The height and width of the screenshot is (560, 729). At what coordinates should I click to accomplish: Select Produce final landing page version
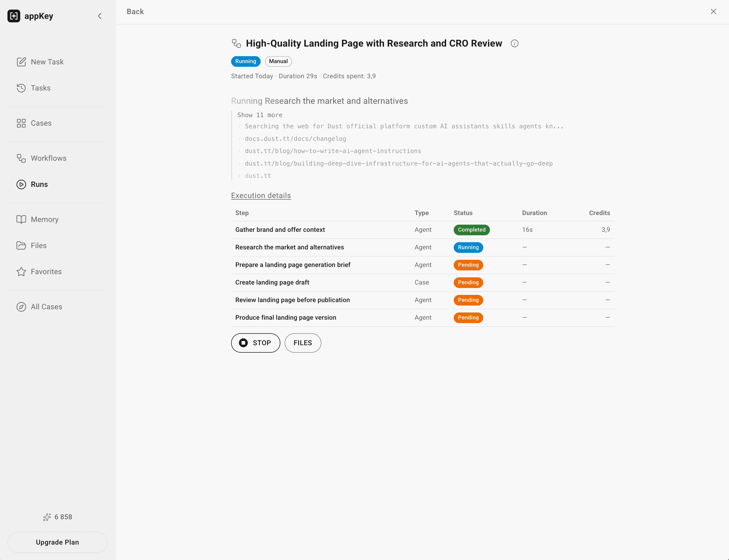(423, 318)
